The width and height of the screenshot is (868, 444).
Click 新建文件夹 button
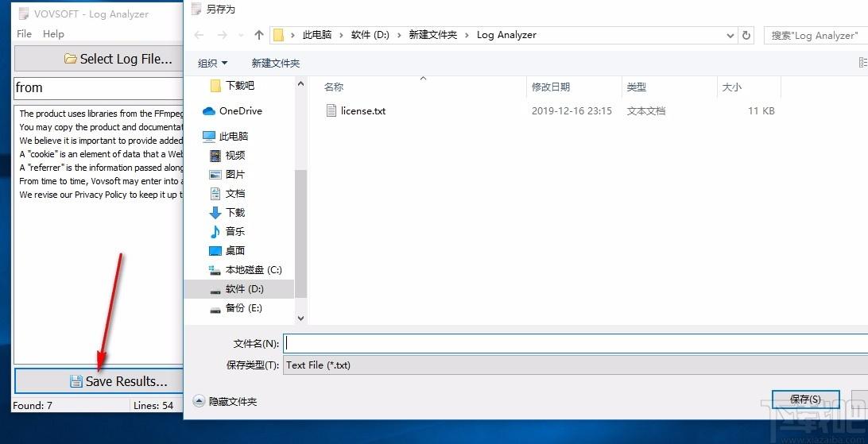point(276,63)
